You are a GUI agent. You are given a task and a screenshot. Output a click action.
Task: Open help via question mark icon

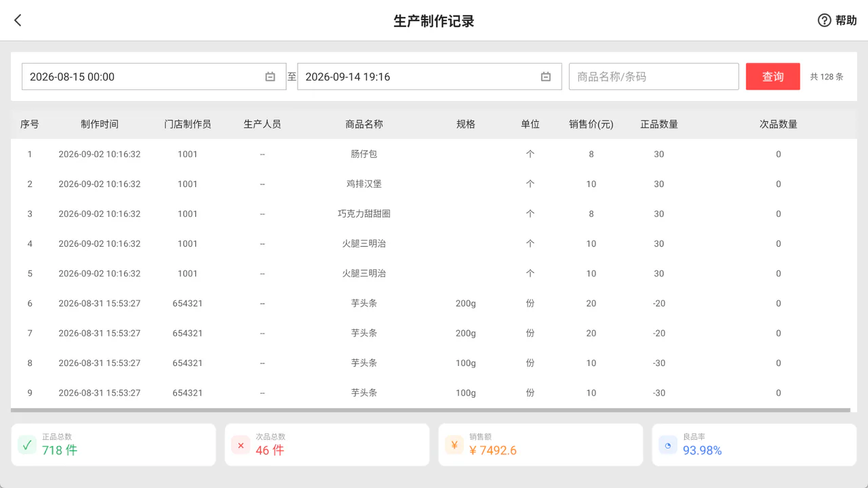(x=824, y=20)
